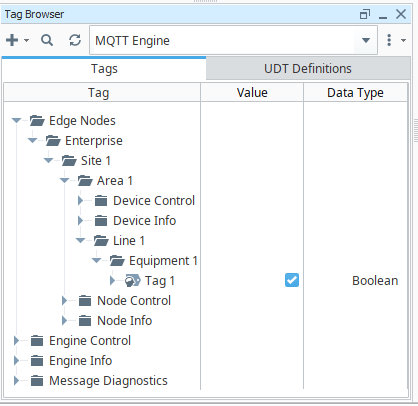The height and width of the screenshot is (406, 418).
Task: Open the three-dot options menu icon
Action: [389, 40]
